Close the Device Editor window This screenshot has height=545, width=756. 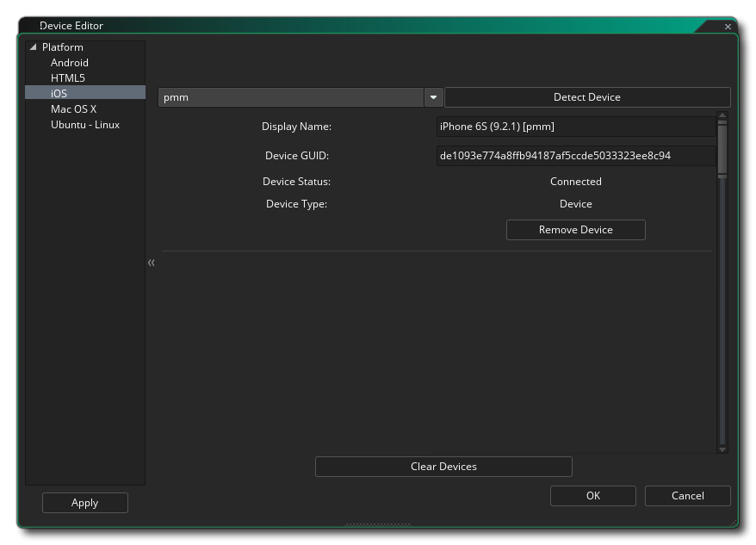(x=728, y=27)
